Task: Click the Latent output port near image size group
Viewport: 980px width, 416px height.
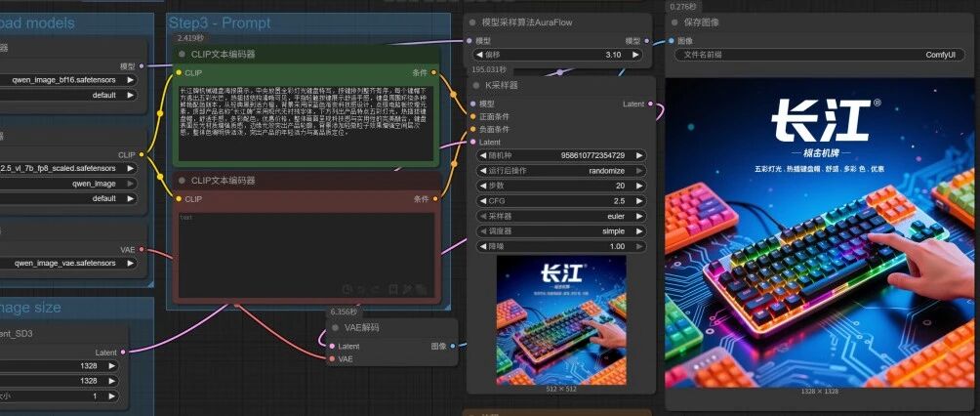Action: click(x=123, y=353)
